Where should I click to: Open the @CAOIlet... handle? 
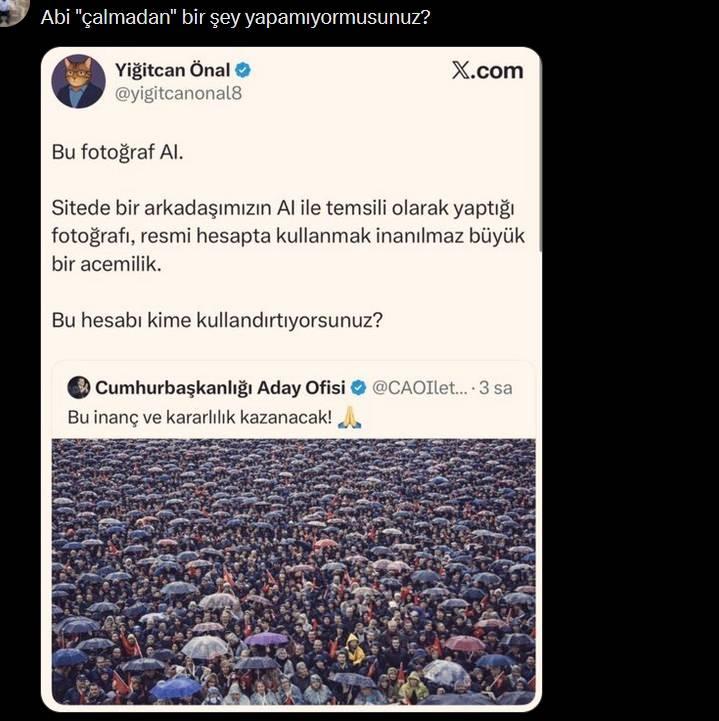419,388
